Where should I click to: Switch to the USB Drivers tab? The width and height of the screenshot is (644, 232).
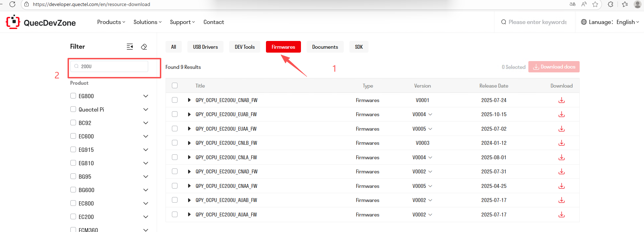coord(205,47)
